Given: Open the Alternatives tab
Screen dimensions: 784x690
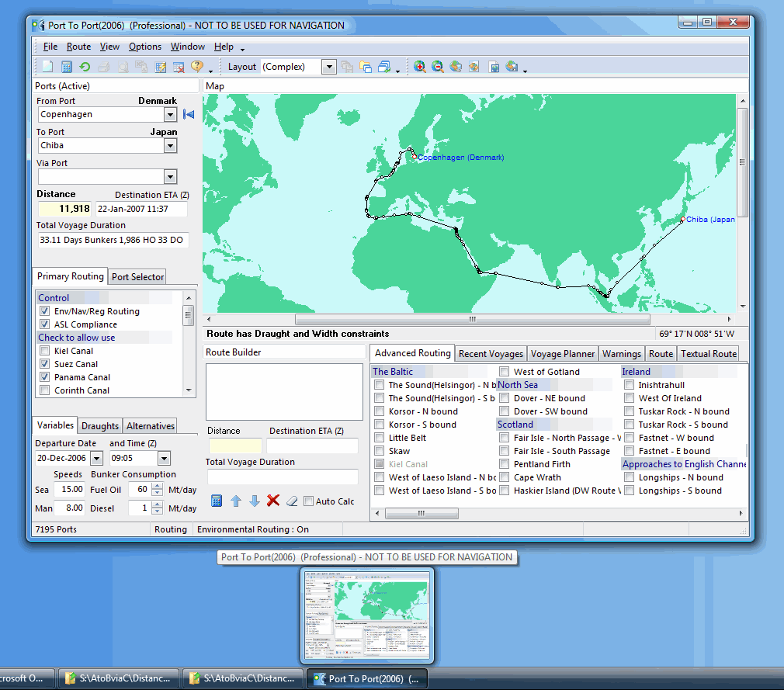Looking at the screenshot, I should pos(151,425).
